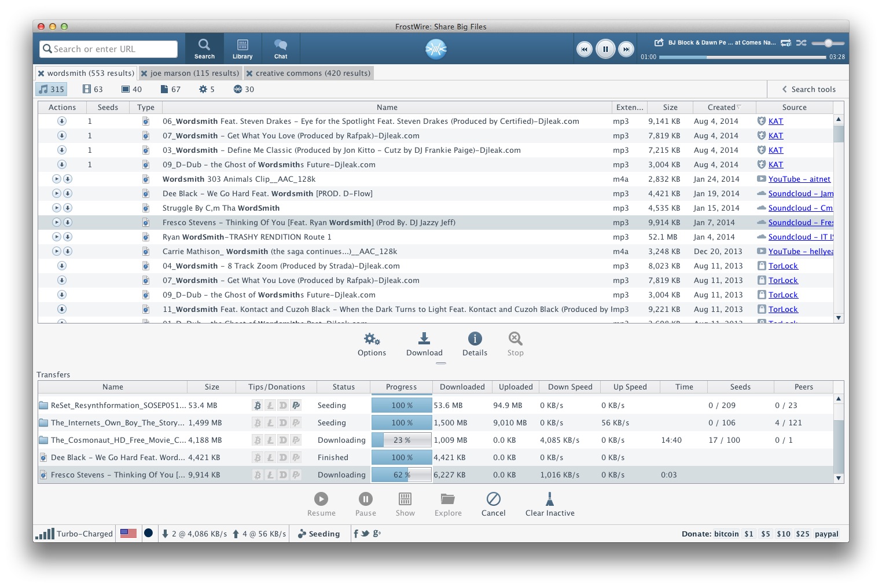Sort results by Seeds column
The image size is (882, 588).
click(108, 107)
